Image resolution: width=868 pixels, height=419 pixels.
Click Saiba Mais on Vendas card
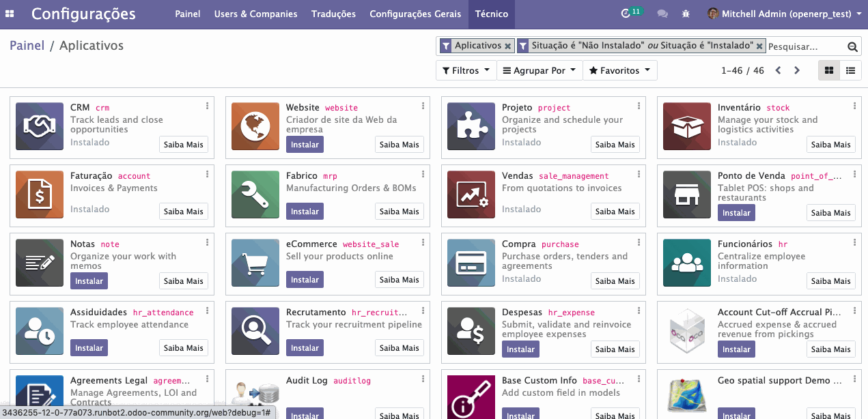(x=615, y=212)
